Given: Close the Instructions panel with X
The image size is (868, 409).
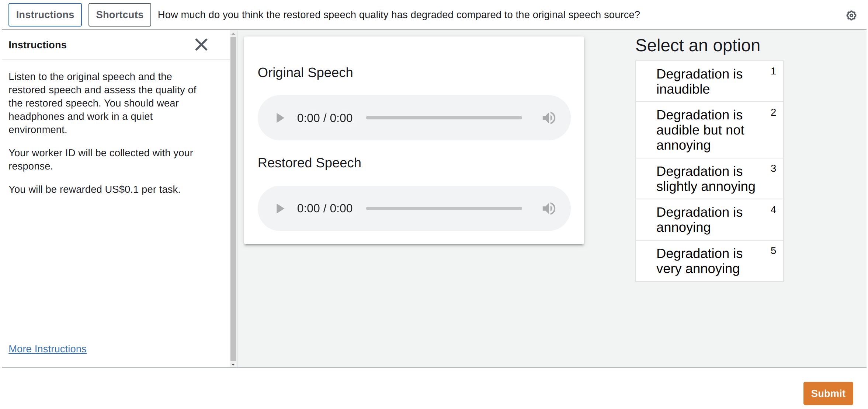Looking at the screenshot, I should pyautogui.click(x=201, y=45).
